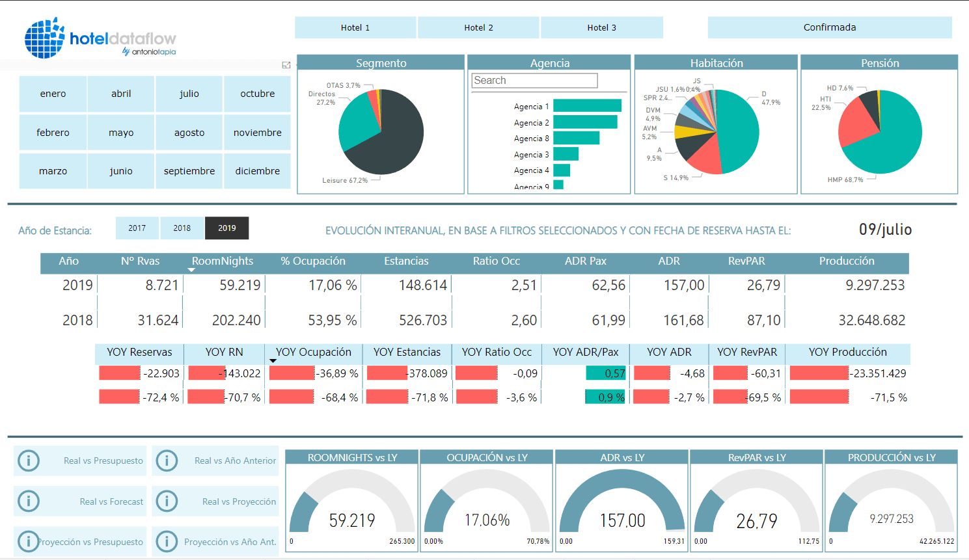This screenshot has width=969, height=560.
Task: Click the info icon beside Real vs Presupuesto
Action: coord(28,460)
